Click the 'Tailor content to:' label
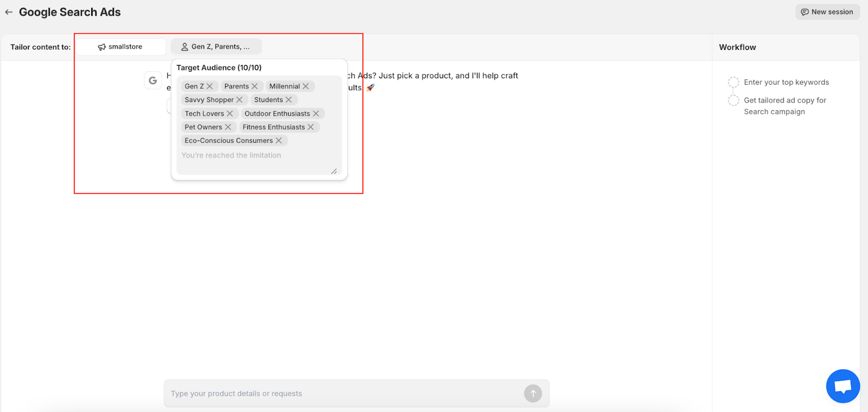 click(41, 47)
